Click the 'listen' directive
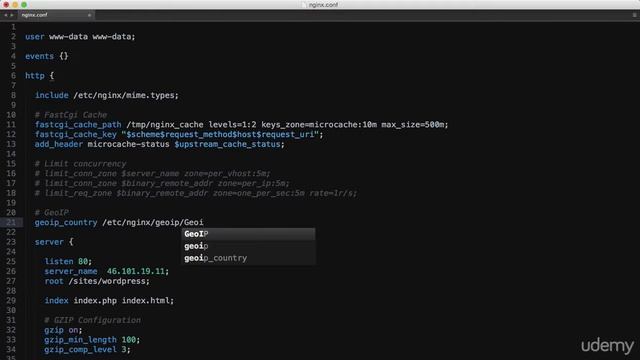This screenshot has height=360, width=640. [x=59, y=261]
